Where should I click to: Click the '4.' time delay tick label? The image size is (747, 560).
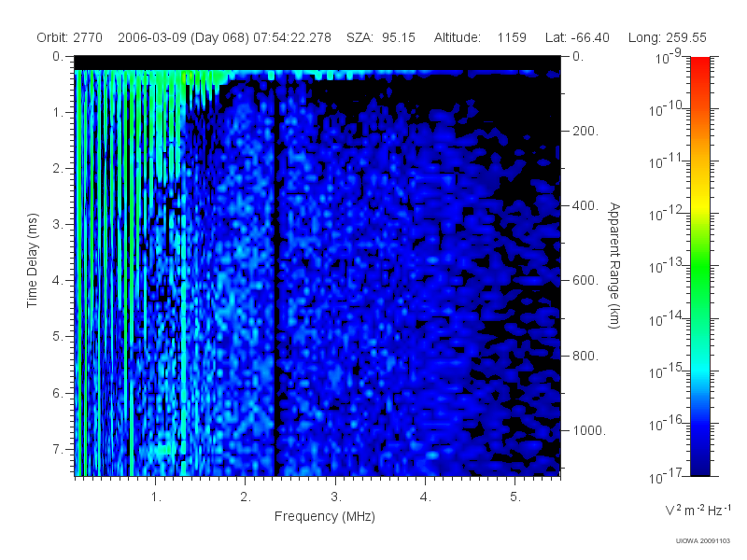(58, 281)
